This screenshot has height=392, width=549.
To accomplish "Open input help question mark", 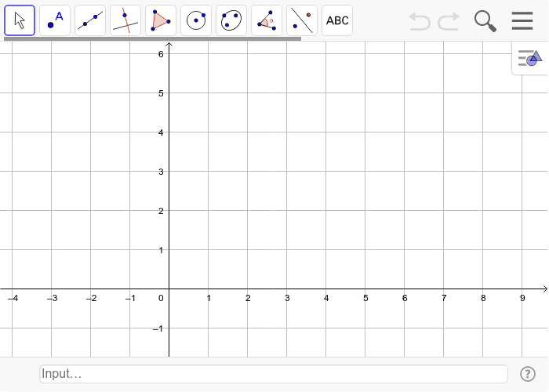I will tap(528, 374).
